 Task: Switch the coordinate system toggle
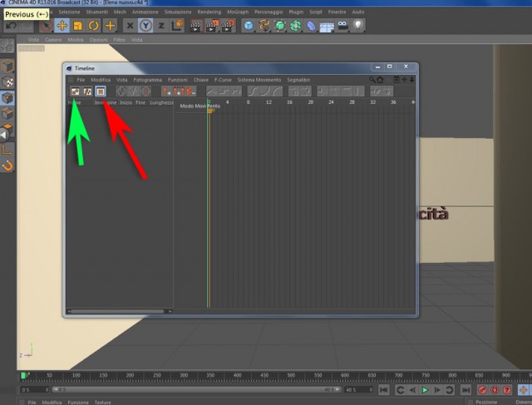pos(177,26)
